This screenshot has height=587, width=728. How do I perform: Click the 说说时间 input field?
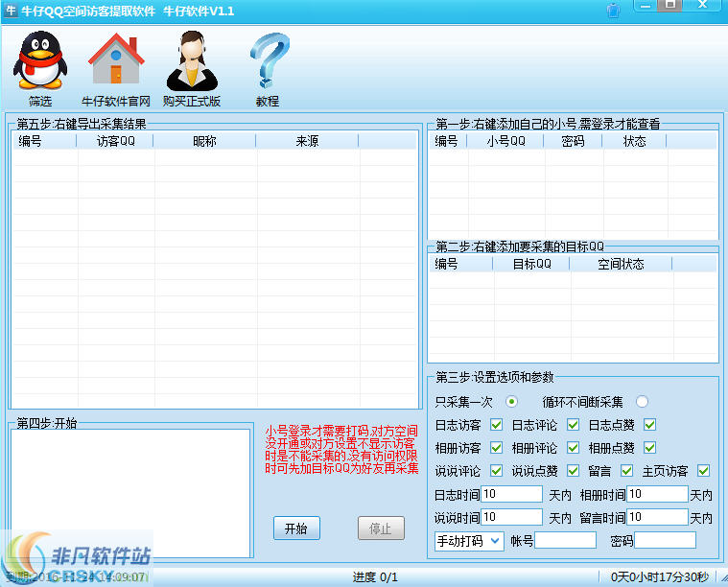[511, 517]
